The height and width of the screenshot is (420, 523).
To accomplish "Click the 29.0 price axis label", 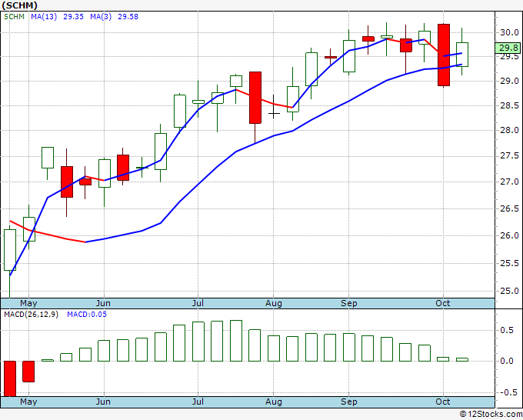I will tap(509, 81).
